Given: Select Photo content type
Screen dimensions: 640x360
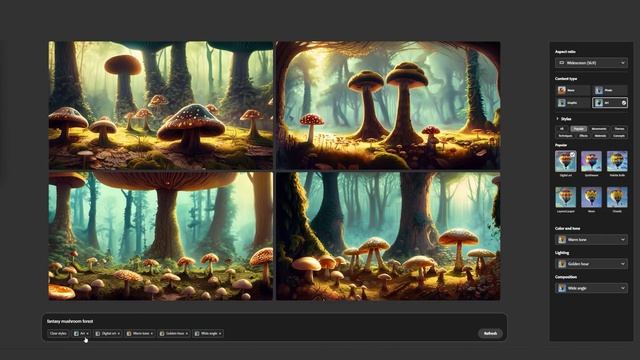Looking at the screenshot, I should [x=610, y=90].
